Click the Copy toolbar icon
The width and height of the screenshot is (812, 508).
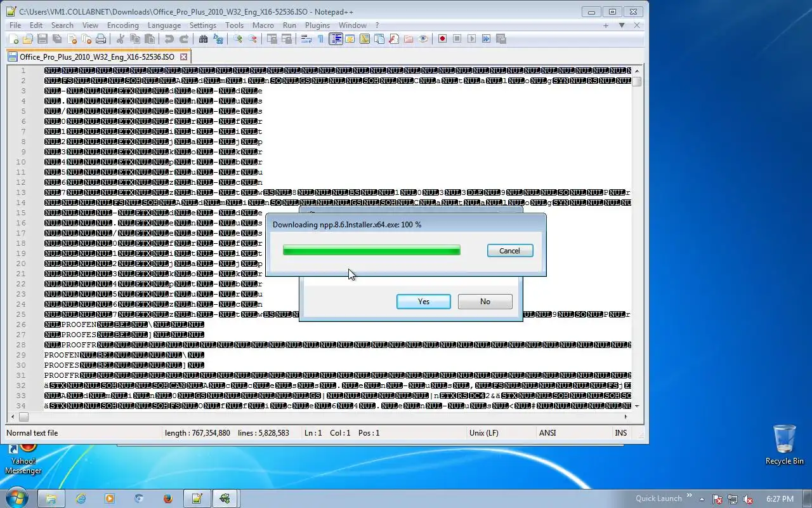pos(136,39)
